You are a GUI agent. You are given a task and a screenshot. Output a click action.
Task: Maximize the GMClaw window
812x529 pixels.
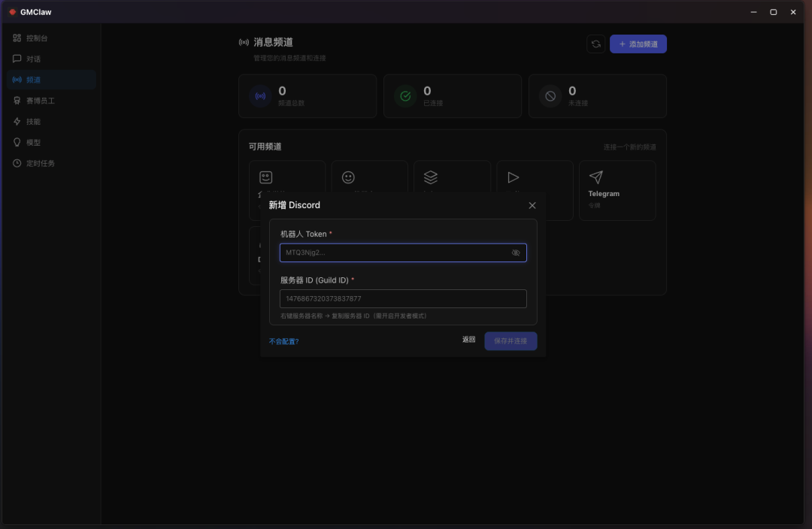773,12
